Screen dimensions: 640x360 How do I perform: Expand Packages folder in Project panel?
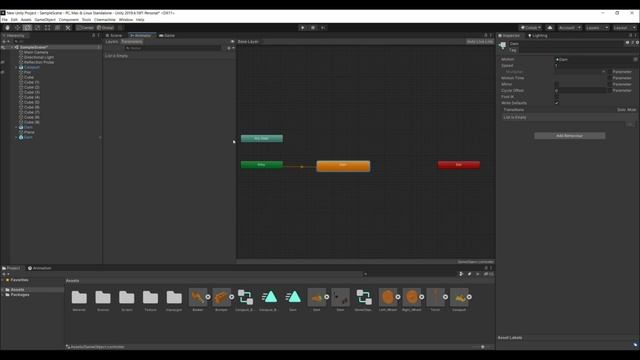pos(3,295)
